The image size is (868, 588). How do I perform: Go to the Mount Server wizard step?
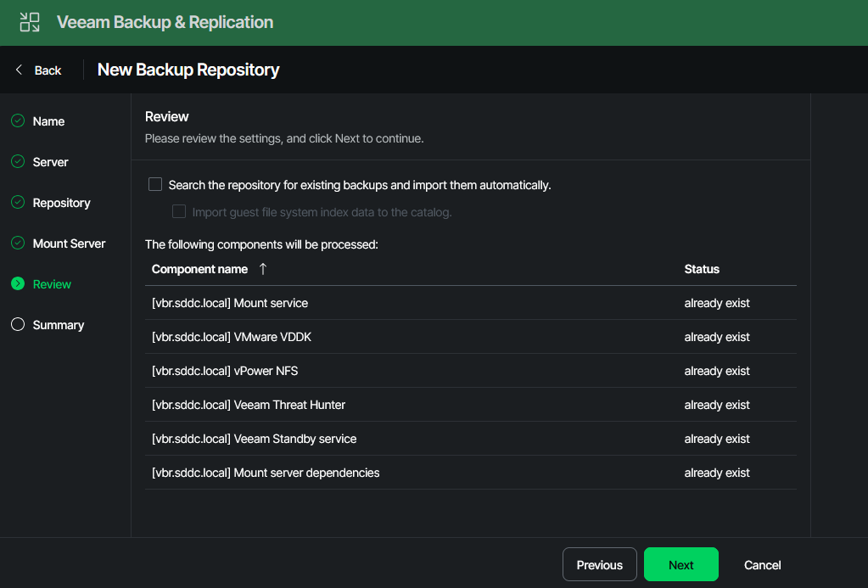69,244
